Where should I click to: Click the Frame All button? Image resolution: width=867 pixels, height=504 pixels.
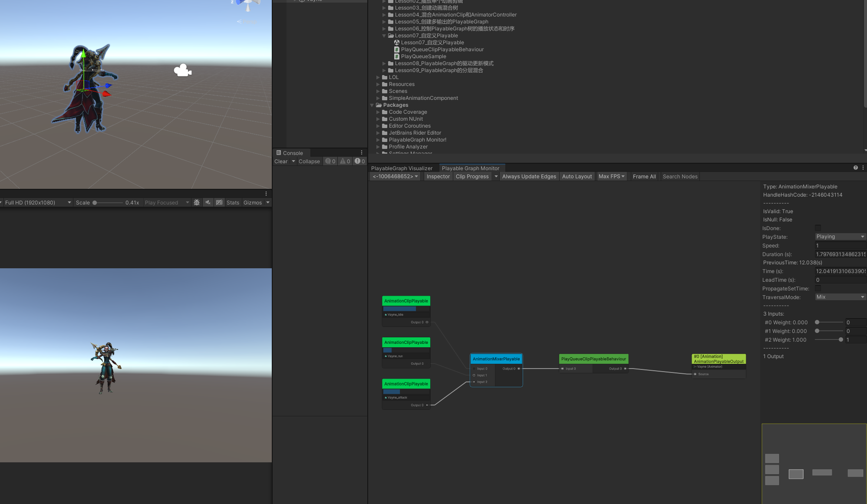tap(644, 177)
